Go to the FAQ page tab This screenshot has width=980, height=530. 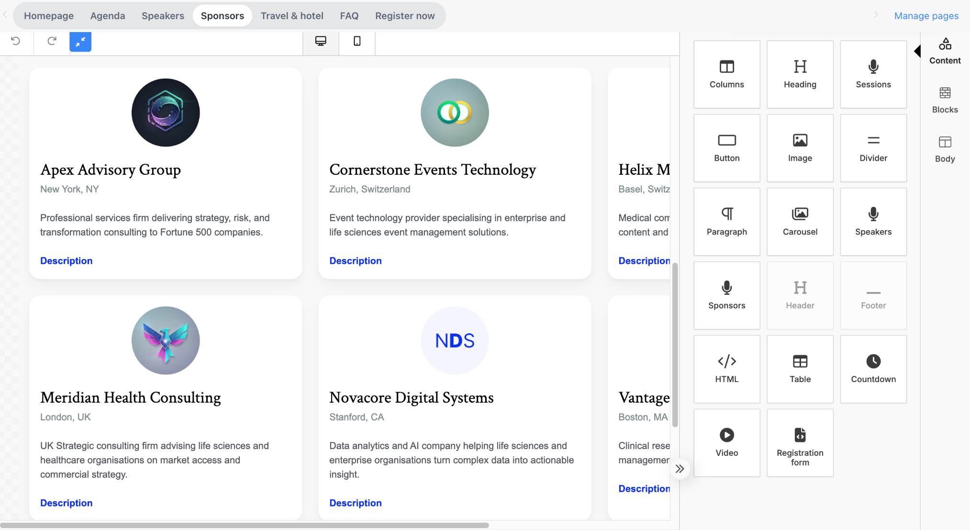click(349, 16)
